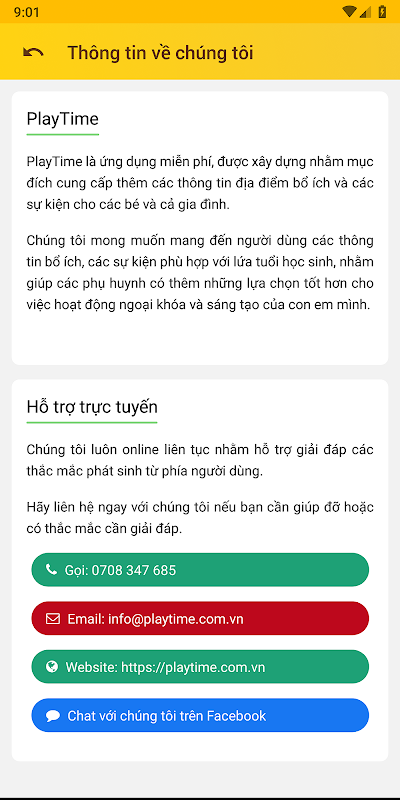Tap the cellular signal icon
The width and height of the screenshot is (400, 800).
pos(365,12)
